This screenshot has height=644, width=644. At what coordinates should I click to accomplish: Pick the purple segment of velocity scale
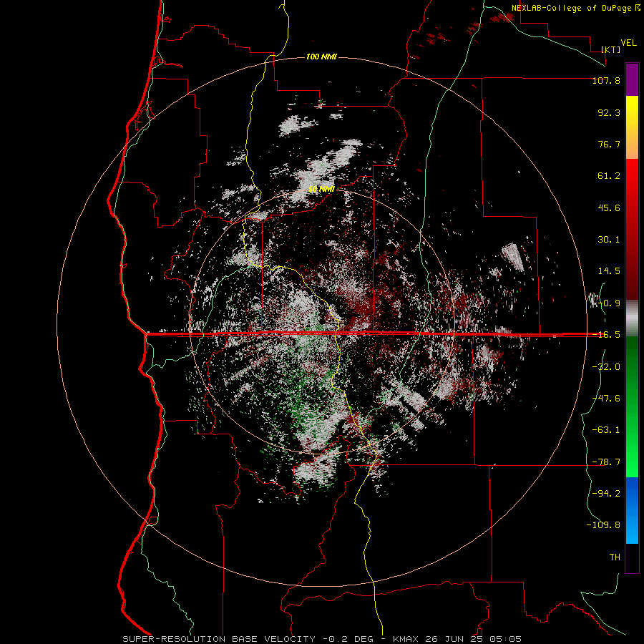[632, 79]
